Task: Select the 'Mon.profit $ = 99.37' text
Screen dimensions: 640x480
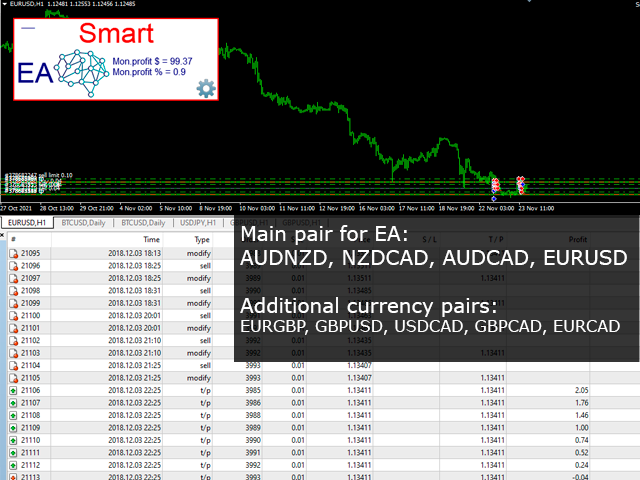Action: (x=152, y=61)
